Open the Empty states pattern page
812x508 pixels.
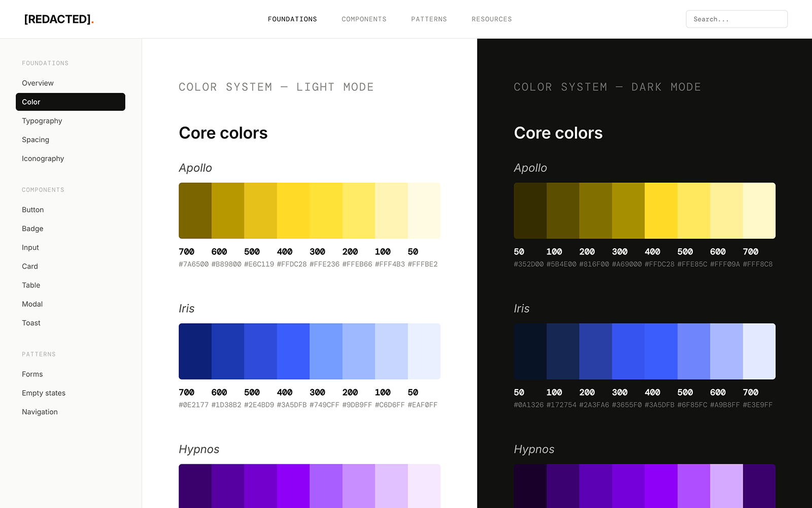[x=71, y=393]
